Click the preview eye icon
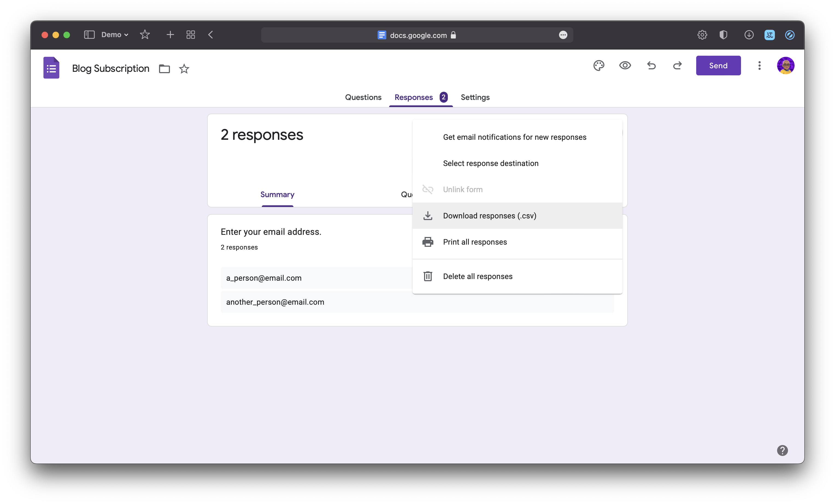 tap(625, 65)
